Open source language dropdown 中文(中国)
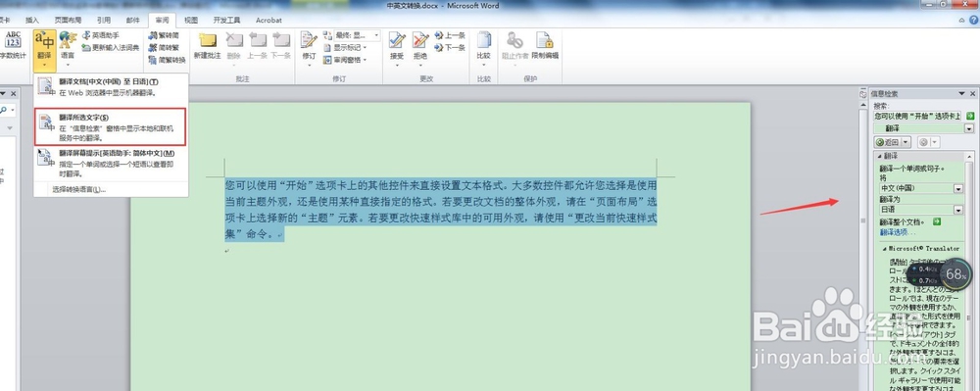This screenshot has width=980, height=391. (x=958, y=188)
